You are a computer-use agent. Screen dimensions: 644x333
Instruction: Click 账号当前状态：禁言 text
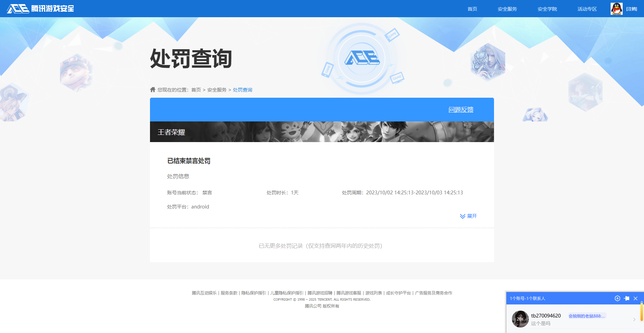tap(190, 193)
